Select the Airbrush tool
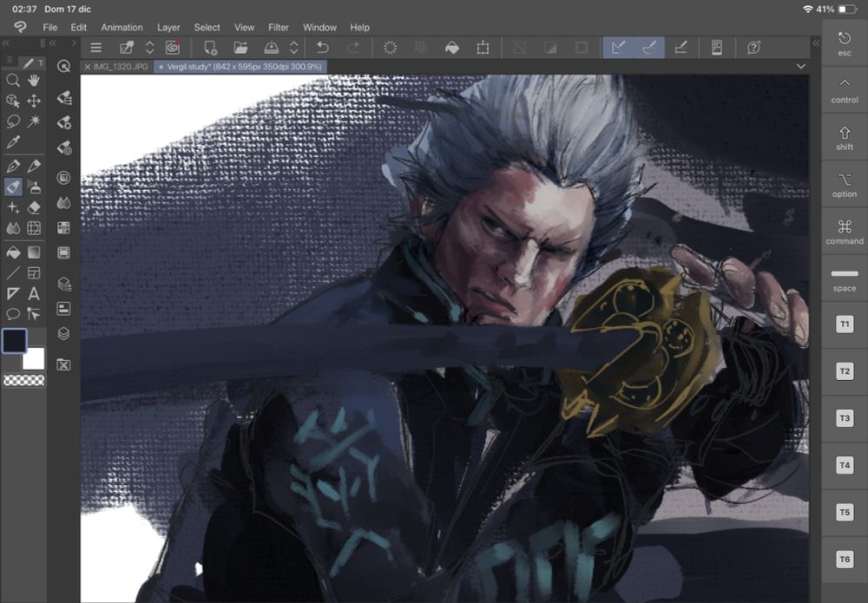Viewport: 868px width, 603px height. [x=34, y=187]
